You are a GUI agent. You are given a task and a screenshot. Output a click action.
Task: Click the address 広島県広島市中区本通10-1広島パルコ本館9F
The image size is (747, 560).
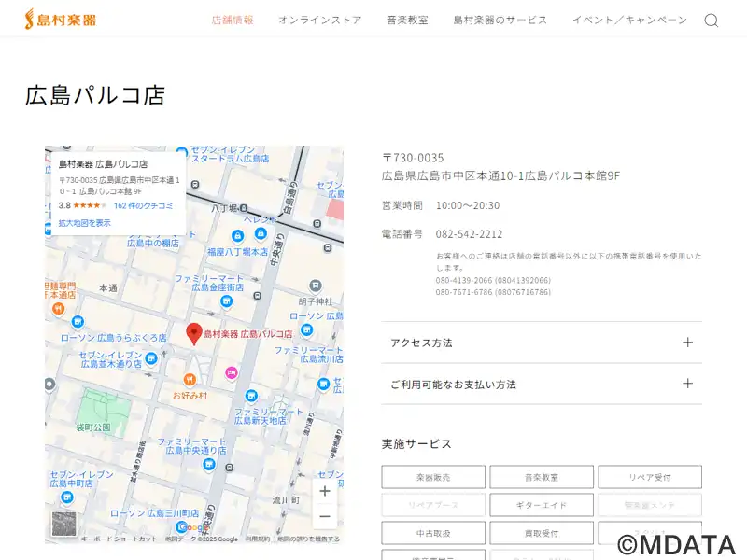pos(500,175)
